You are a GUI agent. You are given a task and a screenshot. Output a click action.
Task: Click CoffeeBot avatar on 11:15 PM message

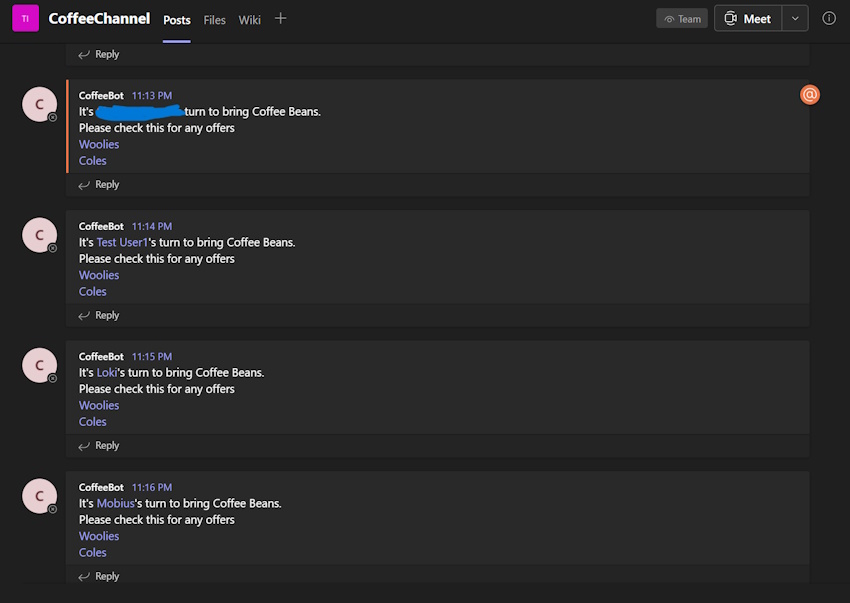point(40,365)
